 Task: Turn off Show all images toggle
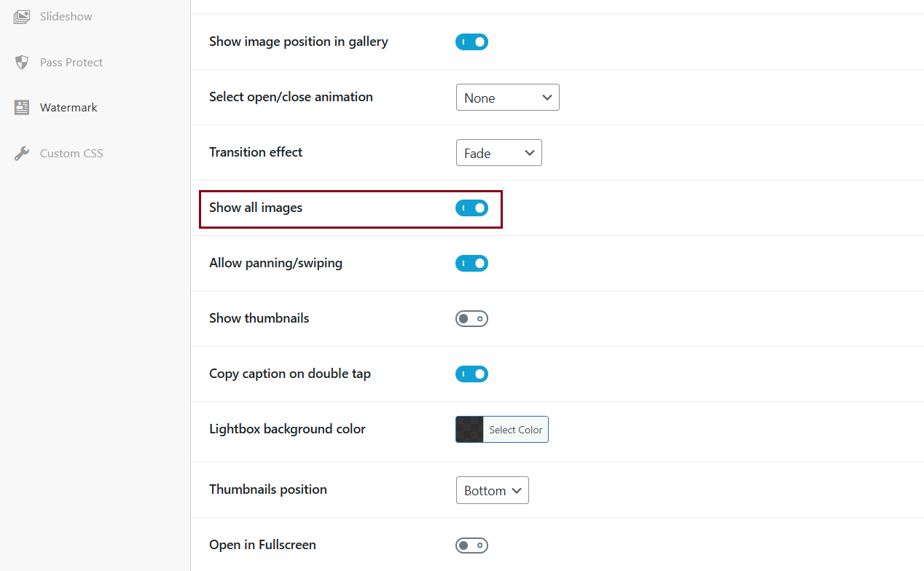coord(471,208)
